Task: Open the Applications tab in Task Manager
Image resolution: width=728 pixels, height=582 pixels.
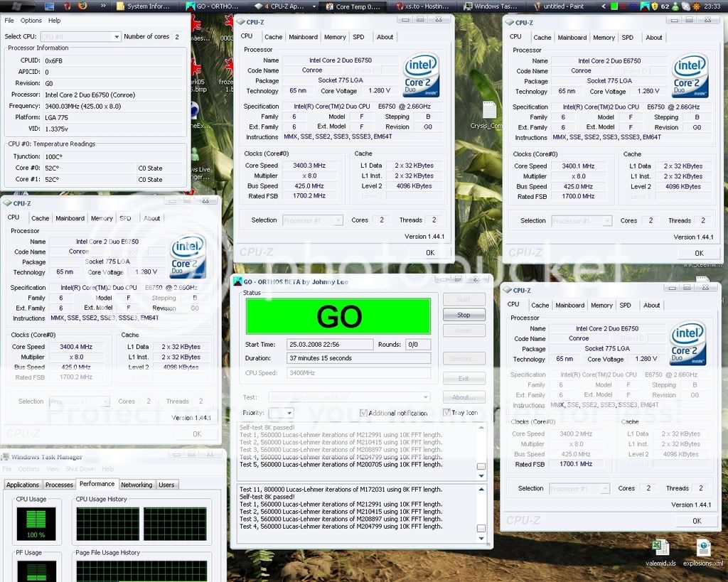Action: [22, 485]
